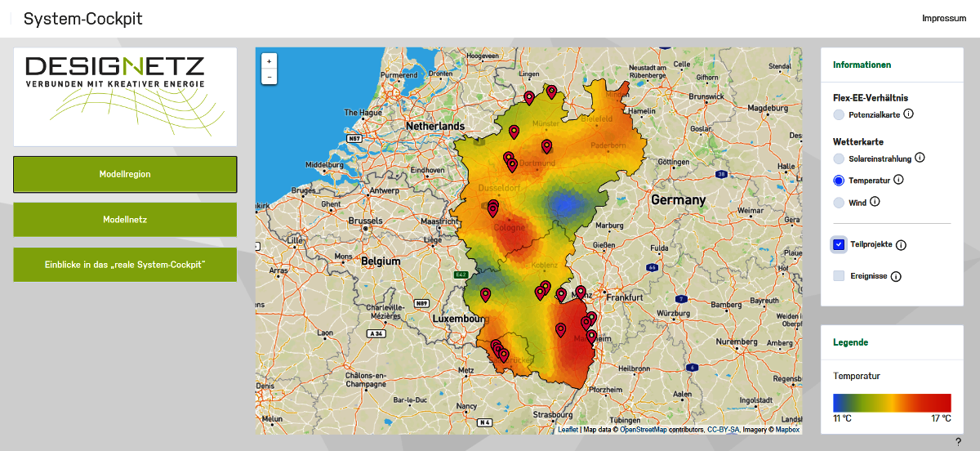Open the Modellregion section
Screen dimensions: 980x451
click(125, 174)
